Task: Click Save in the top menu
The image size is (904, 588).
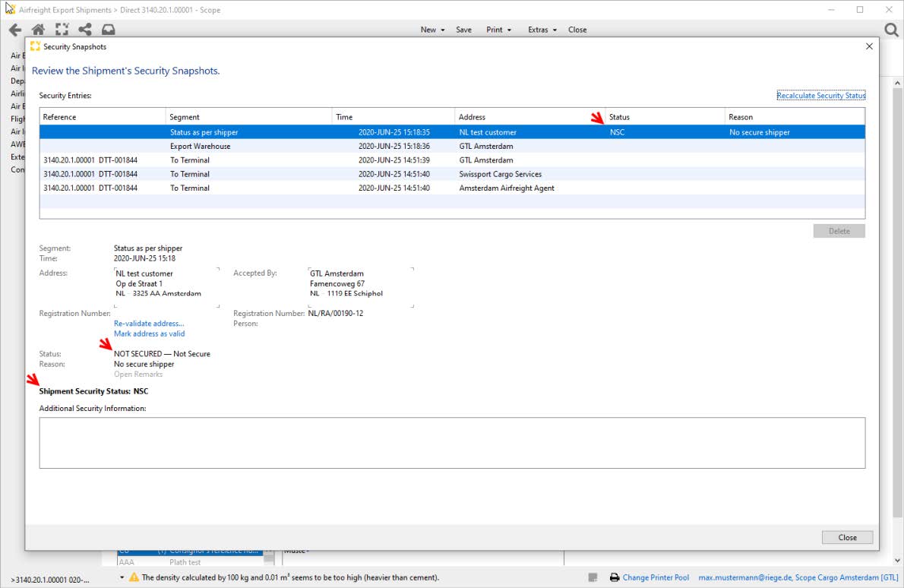Action: click(x=463, y=30)
